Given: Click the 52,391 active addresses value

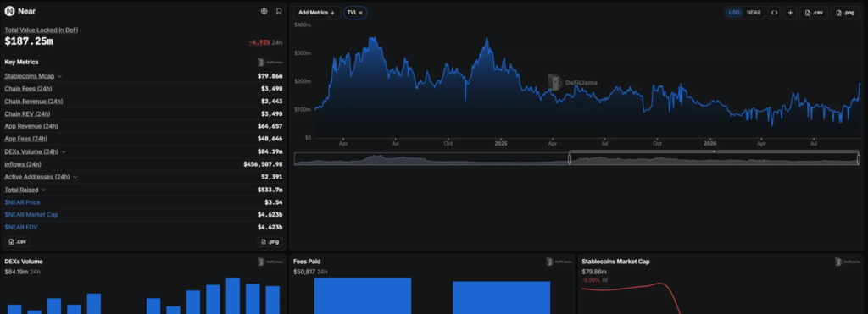Looking at the screenshot, I should (x=271, y=177).
